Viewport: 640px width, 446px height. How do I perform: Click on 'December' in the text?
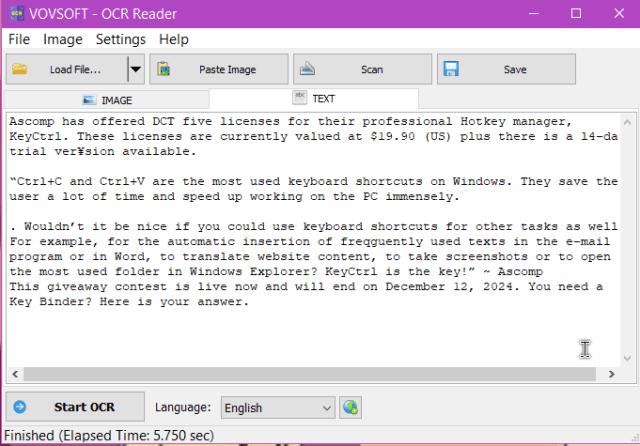(415, 286)
